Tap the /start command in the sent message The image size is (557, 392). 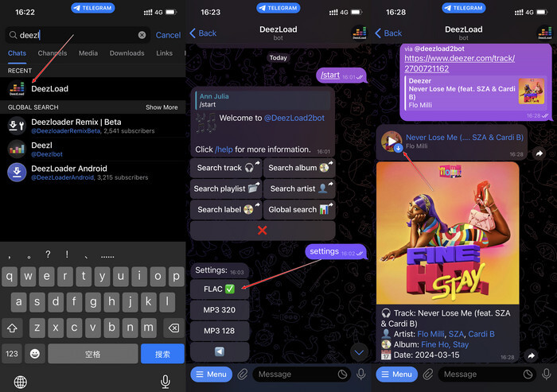tap(330, 76)
